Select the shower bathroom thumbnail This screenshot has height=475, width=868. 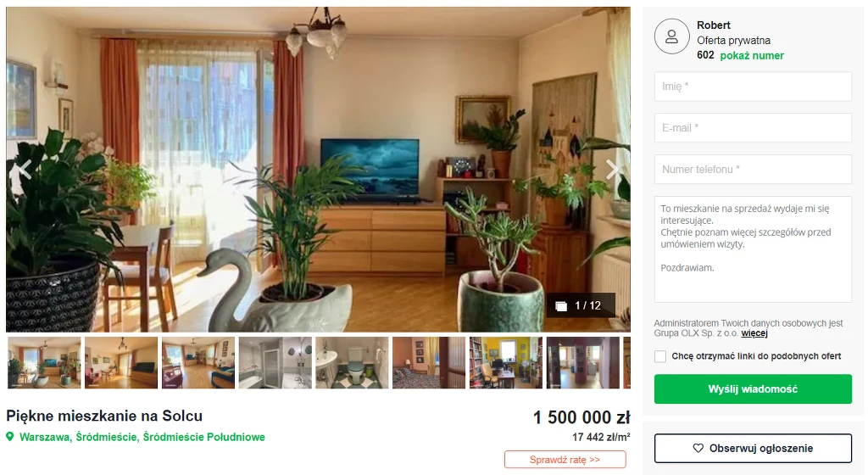click(x=275, y=363)
